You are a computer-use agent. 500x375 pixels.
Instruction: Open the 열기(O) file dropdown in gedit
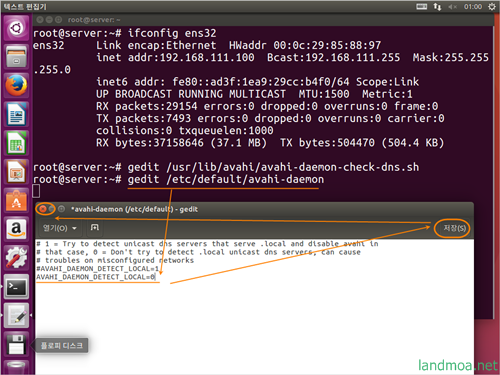click(59, 228)
